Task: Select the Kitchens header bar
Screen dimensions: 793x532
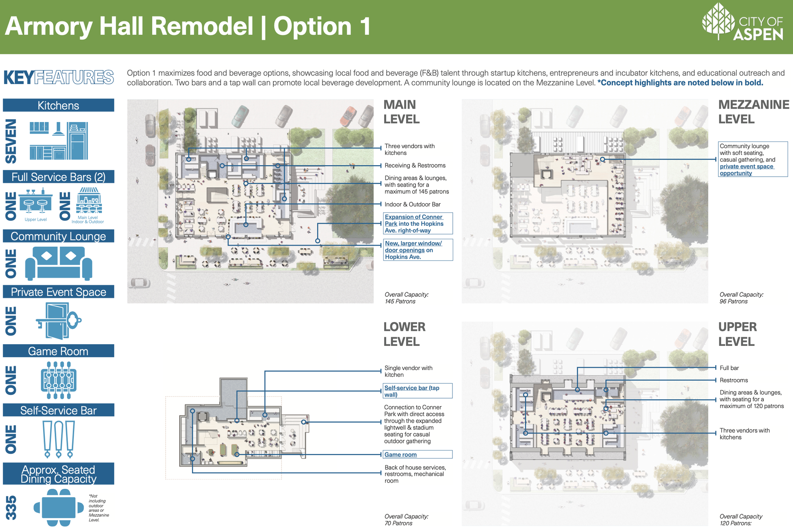Action: pos(59,105)
